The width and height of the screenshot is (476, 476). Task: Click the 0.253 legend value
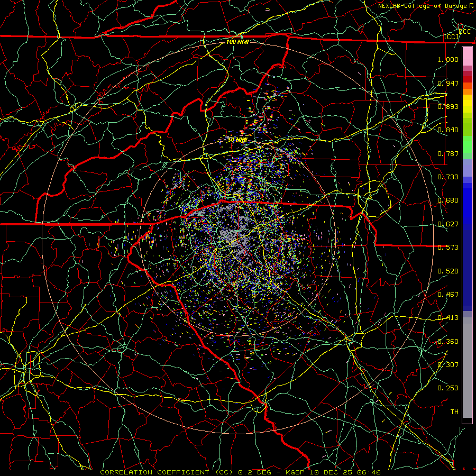[x=448, y=388]
